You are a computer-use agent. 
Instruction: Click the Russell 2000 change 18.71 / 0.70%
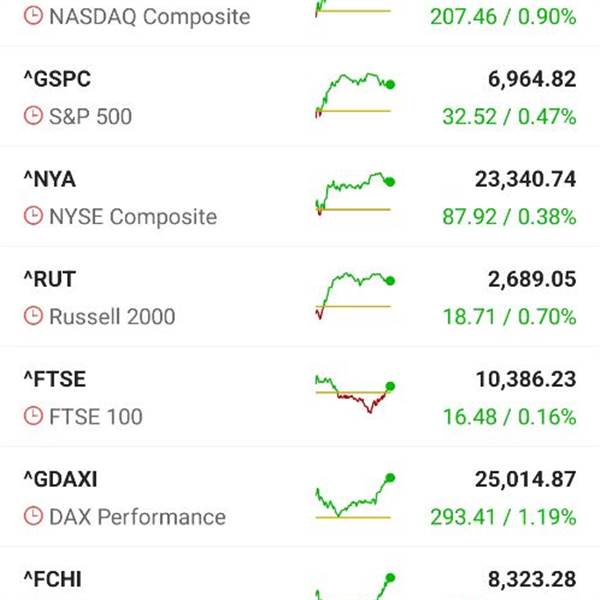click(509, 317)
